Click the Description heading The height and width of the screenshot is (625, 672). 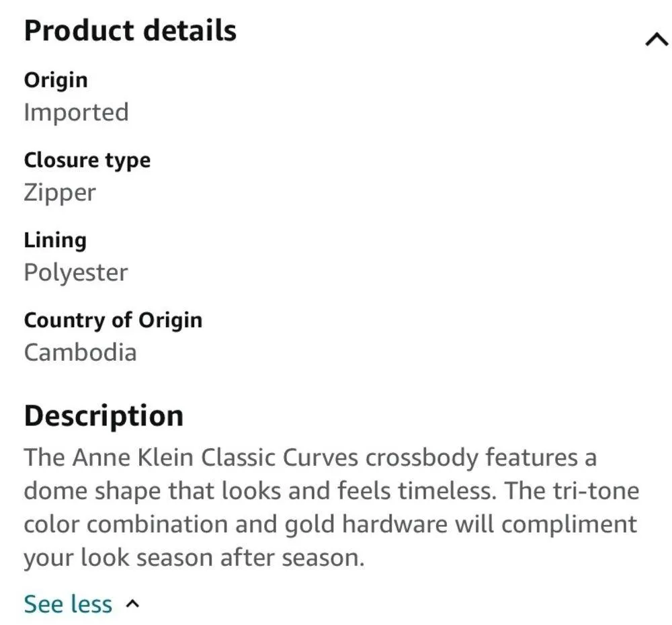click(x=103, y=416)
